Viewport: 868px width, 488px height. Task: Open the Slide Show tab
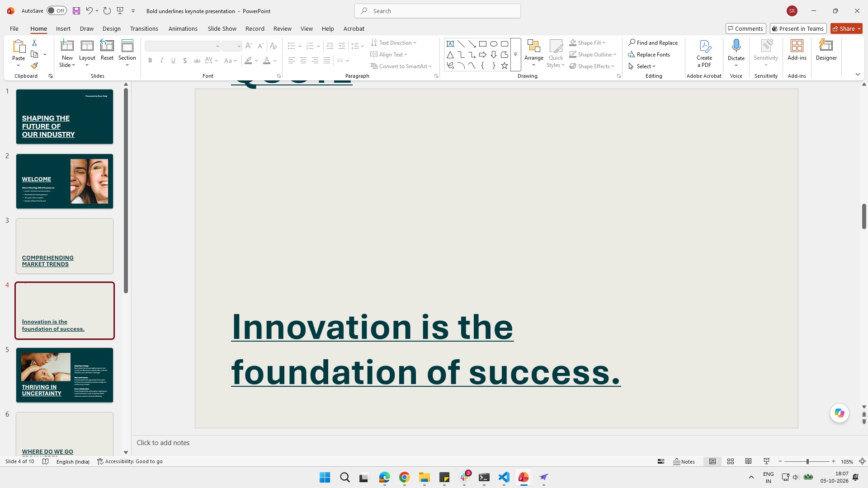(222, 28)
